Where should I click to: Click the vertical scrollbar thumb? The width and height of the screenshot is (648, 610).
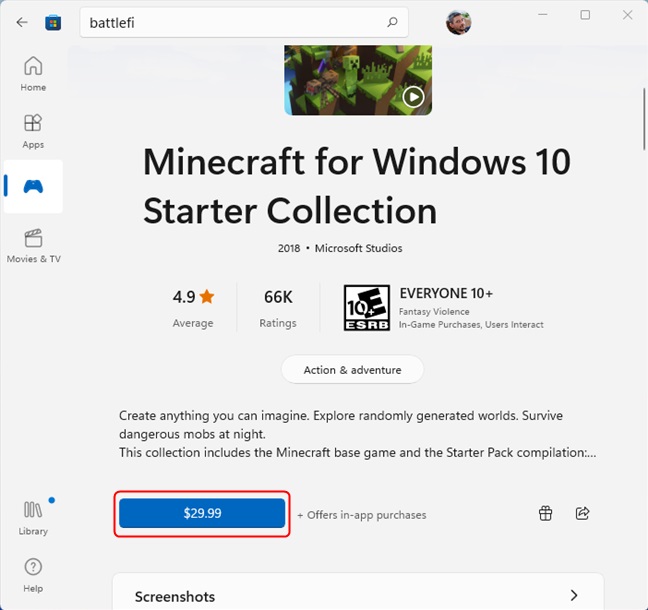click(x=644, y=119)
